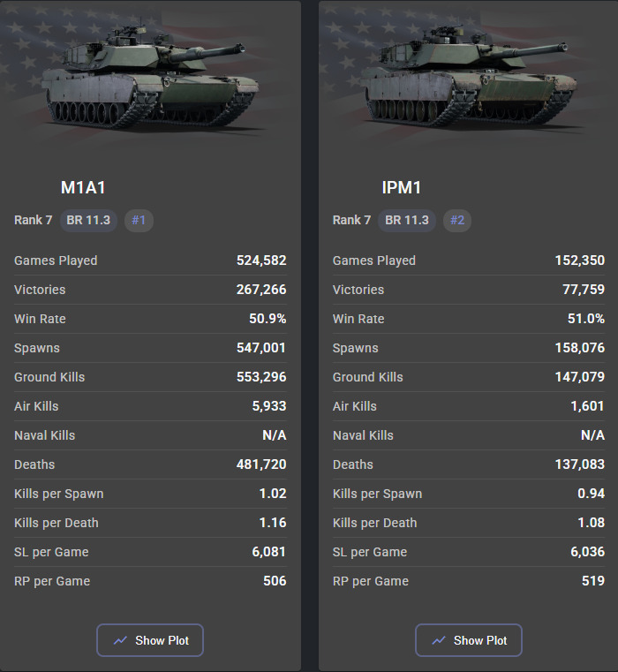Select the #2 ranking badge
Screen dimensions: 618x672
pos(457,220)
